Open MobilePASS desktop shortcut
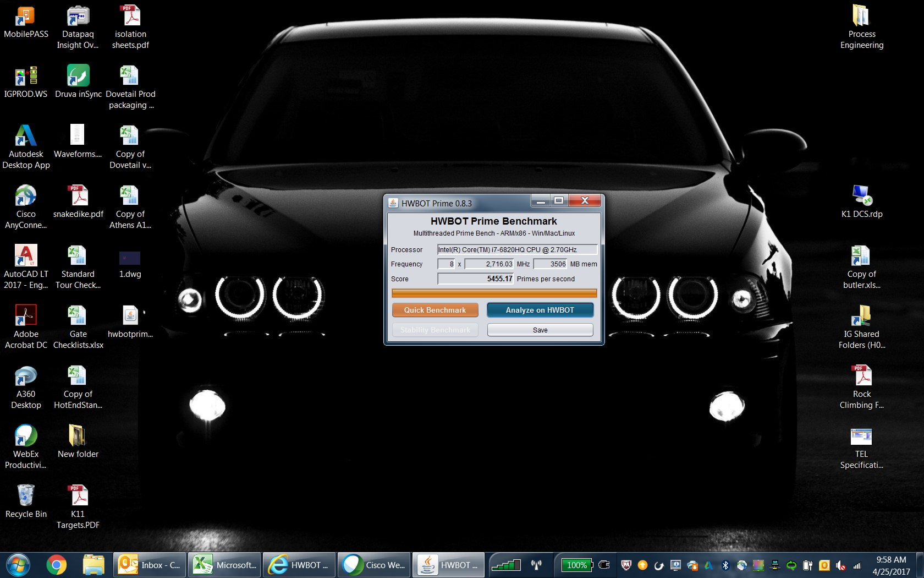Viewport: 924px width, 578px height. (26, 23)
